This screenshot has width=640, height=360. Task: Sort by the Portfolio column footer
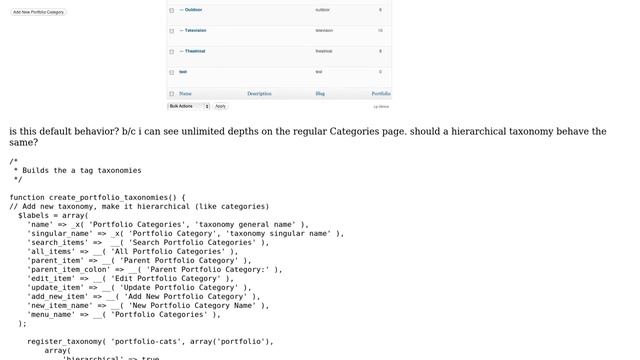381,94
